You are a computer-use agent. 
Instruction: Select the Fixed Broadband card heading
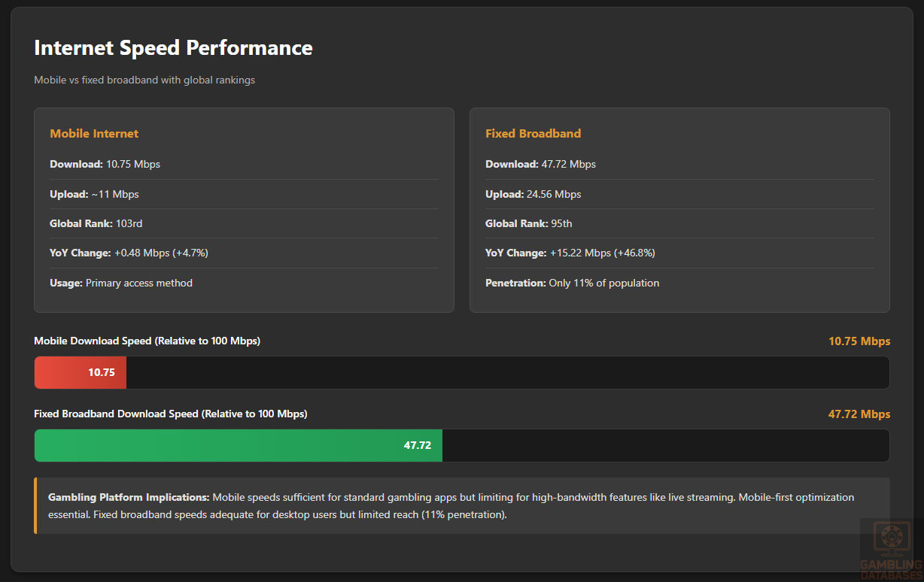(x=533, y=134)
